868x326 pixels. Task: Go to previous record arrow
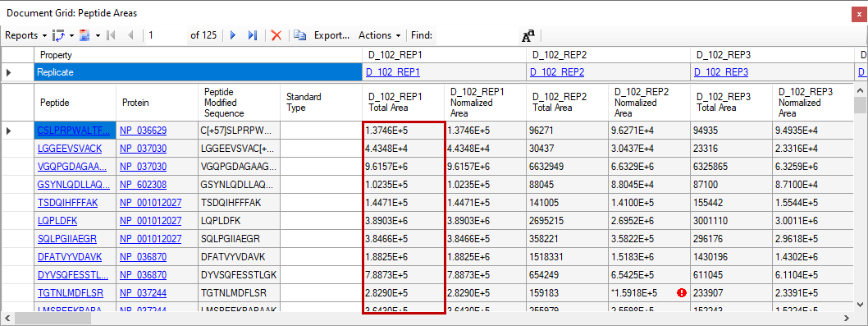(x=130, y=35)
